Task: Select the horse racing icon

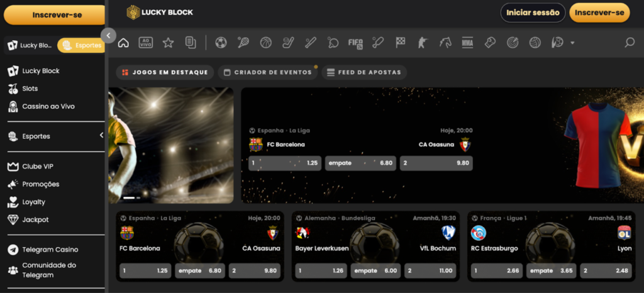Action: coord(445,43)
